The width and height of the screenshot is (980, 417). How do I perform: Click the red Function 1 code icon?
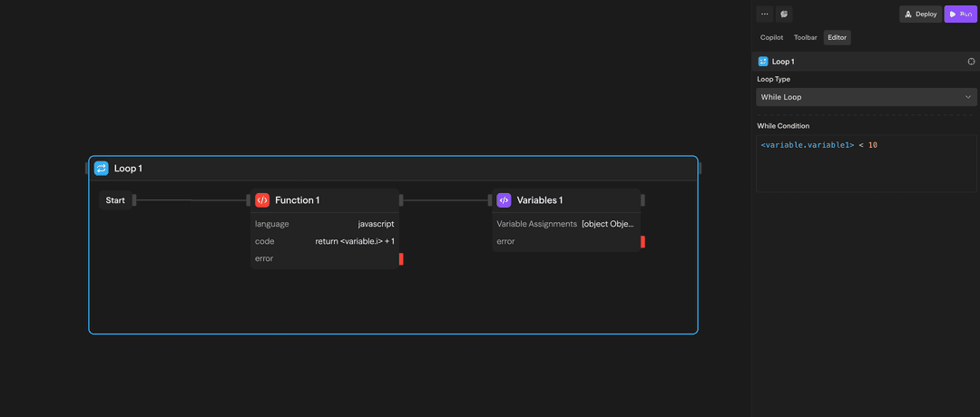pos(262,200)
